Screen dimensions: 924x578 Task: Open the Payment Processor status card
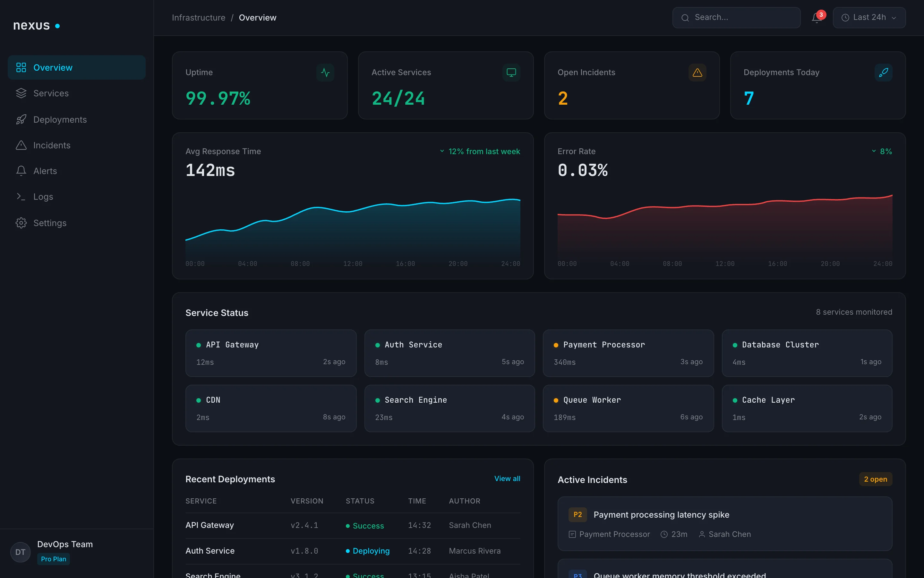628,353
